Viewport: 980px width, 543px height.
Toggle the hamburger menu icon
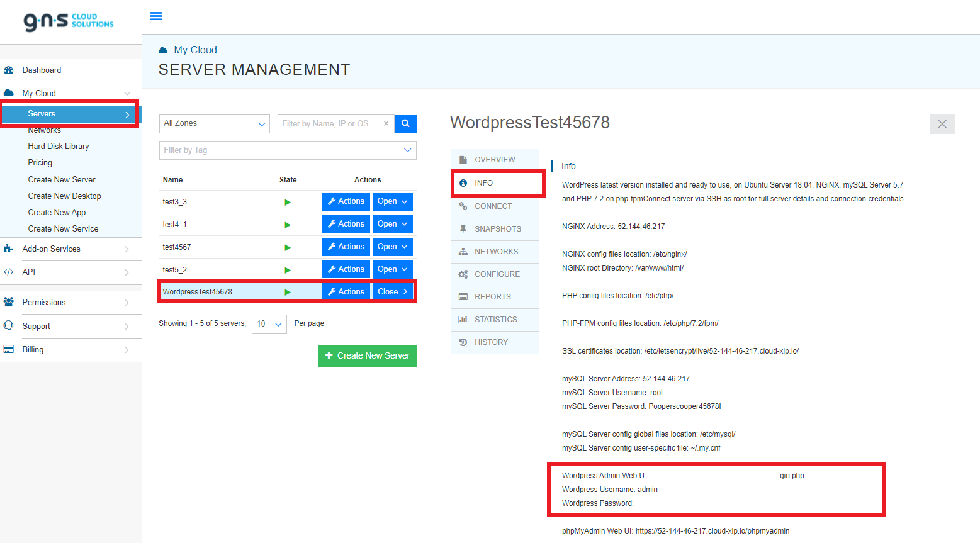pyautogui.click(x=156, y=16)
